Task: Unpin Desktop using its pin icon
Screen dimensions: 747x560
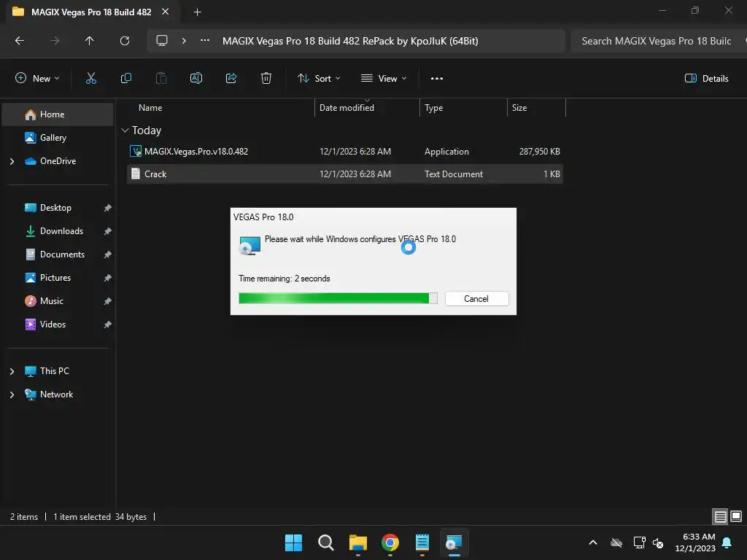Action: (108, 208)
